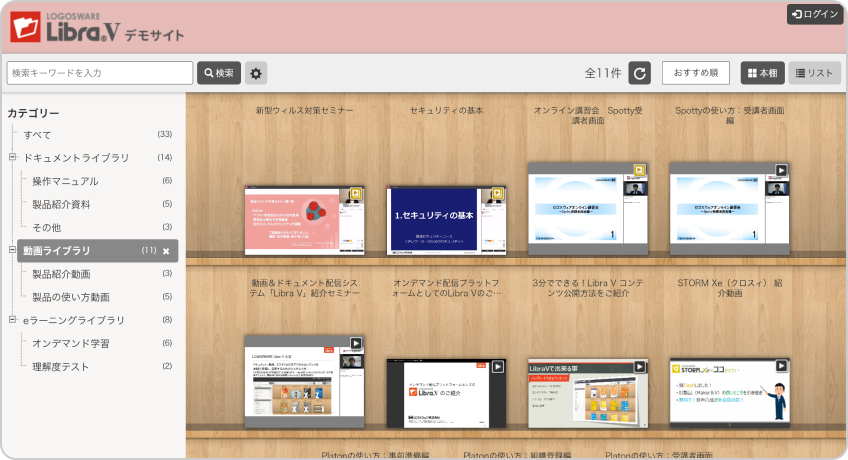Image resolution: width=848 pixels, height=460 pixels.
Task: Click title text STORM Xe（クロスィ）紹介動画
Action: coord(730,288)
